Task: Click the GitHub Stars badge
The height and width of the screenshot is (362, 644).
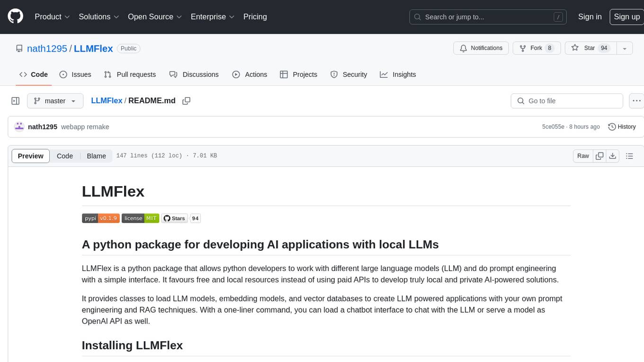Action: [175, 218]
